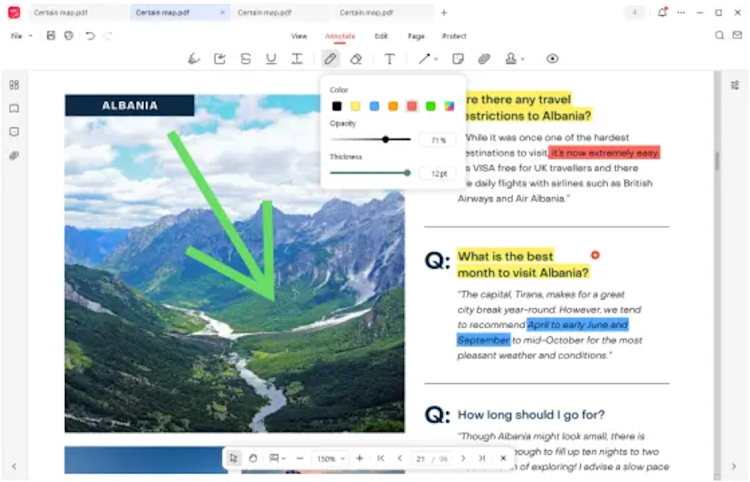Viewport: 750px width, 482px height.
Task: Select the underline annotation tool
Action: (271, 59)
